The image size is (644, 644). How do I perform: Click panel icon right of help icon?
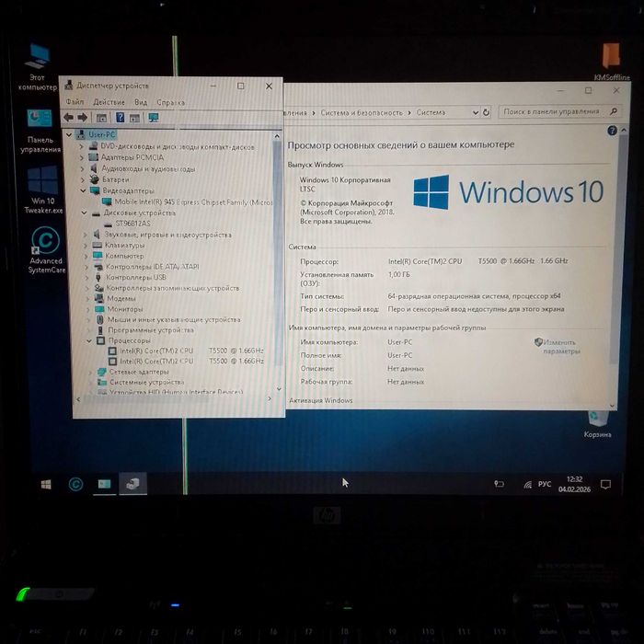(134, 119)
